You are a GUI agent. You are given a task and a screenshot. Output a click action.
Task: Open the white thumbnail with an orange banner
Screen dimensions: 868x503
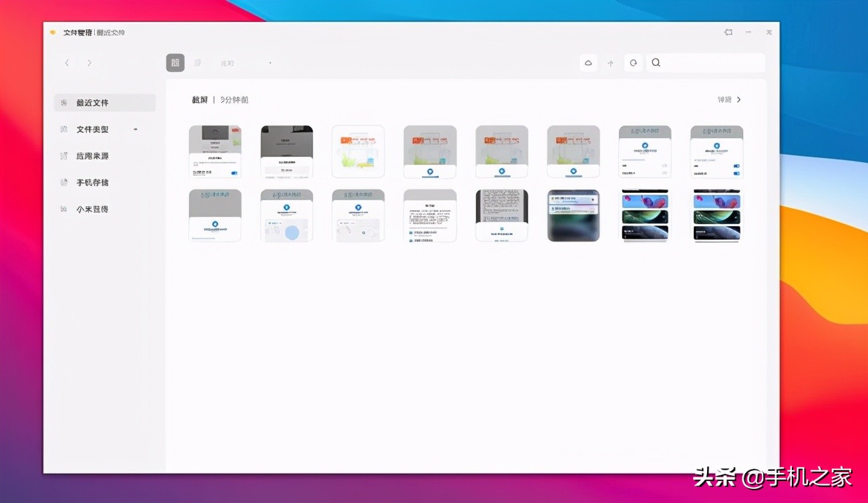pyautogui.click(x=359, y=152)
